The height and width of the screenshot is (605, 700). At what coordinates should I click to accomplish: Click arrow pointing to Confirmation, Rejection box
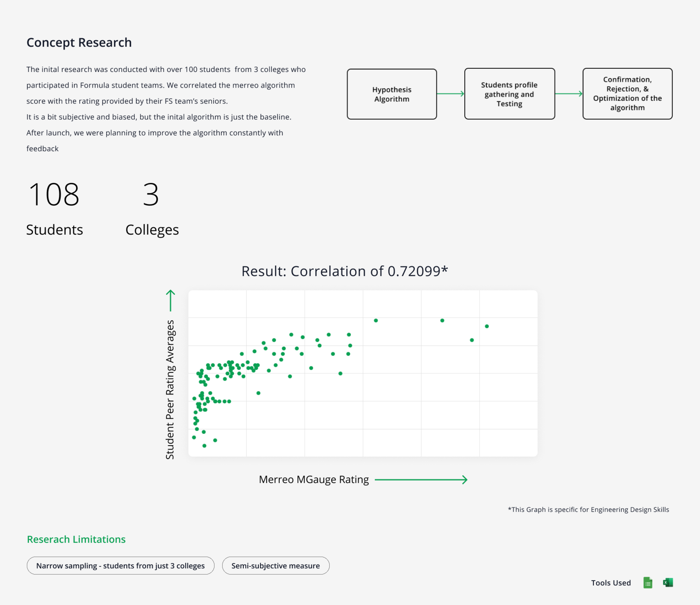[x=568, y=94]
